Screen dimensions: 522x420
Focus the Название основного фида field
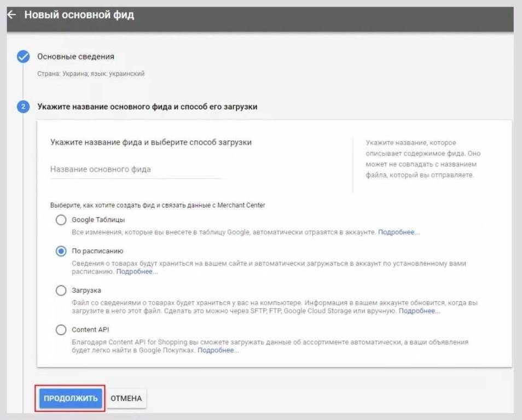click(136, 170)
